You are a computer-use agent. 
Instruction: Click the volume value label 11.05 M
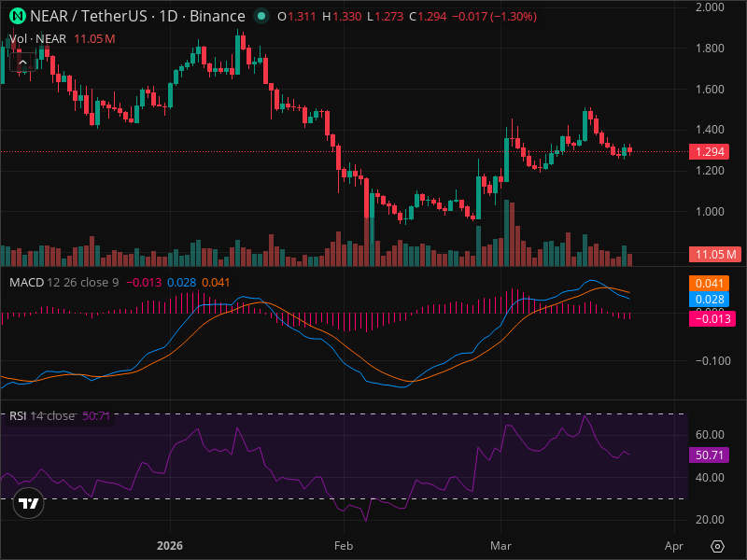(x=715, y=254)
